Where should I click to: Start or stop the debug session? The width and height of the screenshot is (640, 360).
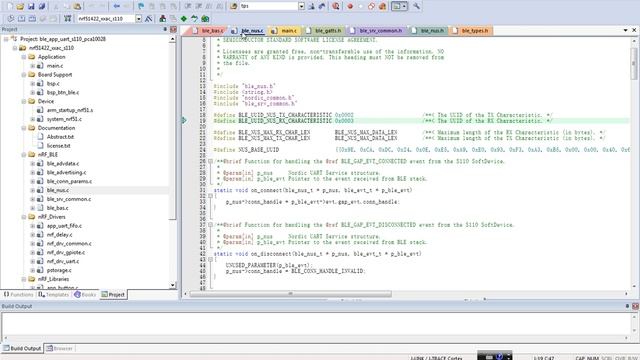(336, 6)
